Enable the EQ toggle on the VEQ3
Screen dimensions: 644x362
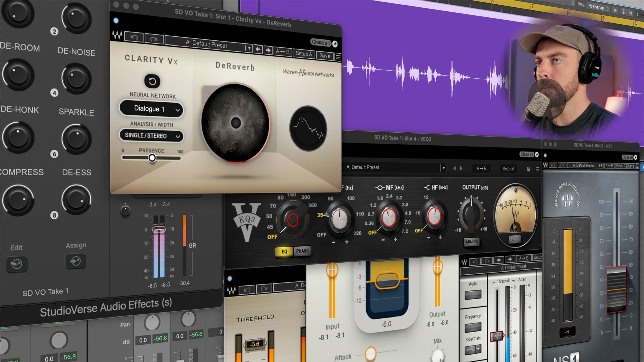[x=284, y=251]
